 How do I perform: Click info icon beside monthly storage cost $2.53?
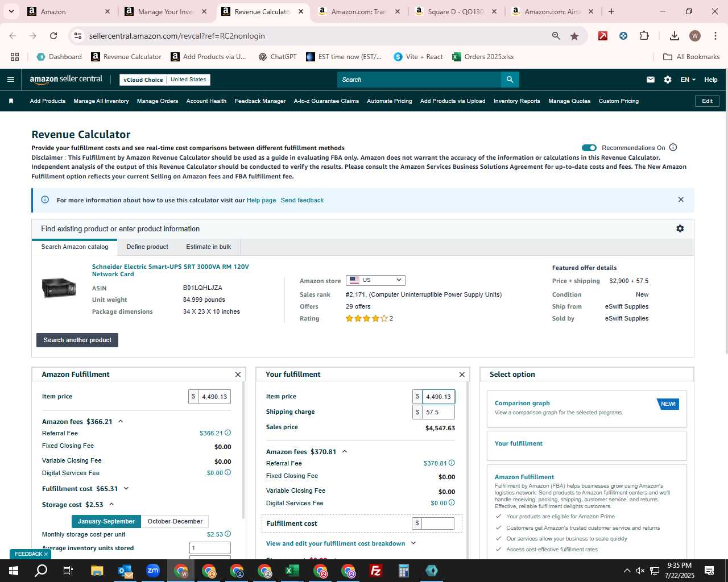coord(228,534)
